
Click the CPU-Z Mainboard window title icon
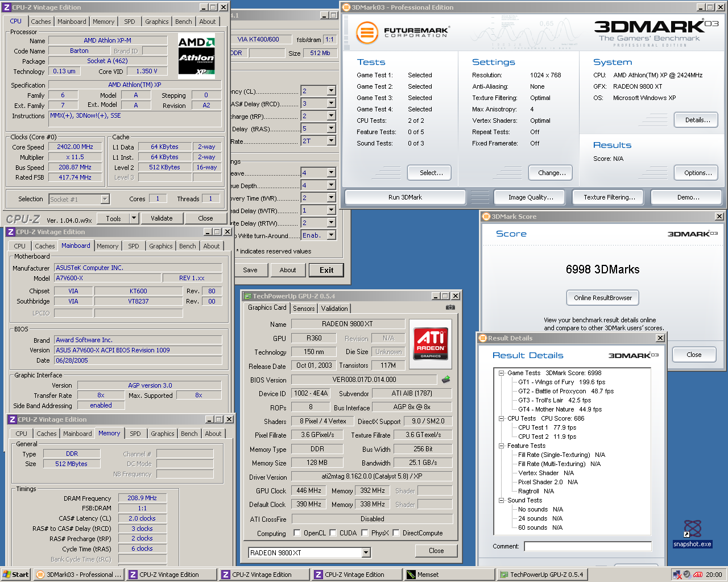(10, 232)
